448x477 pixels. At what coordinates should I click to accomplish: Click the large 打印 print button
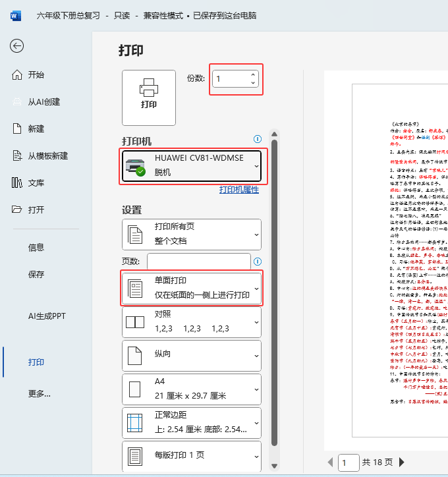149,98
